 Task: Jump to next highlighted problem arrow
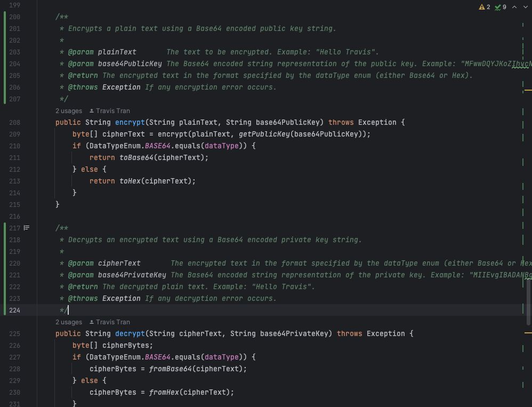pos(525,7)
